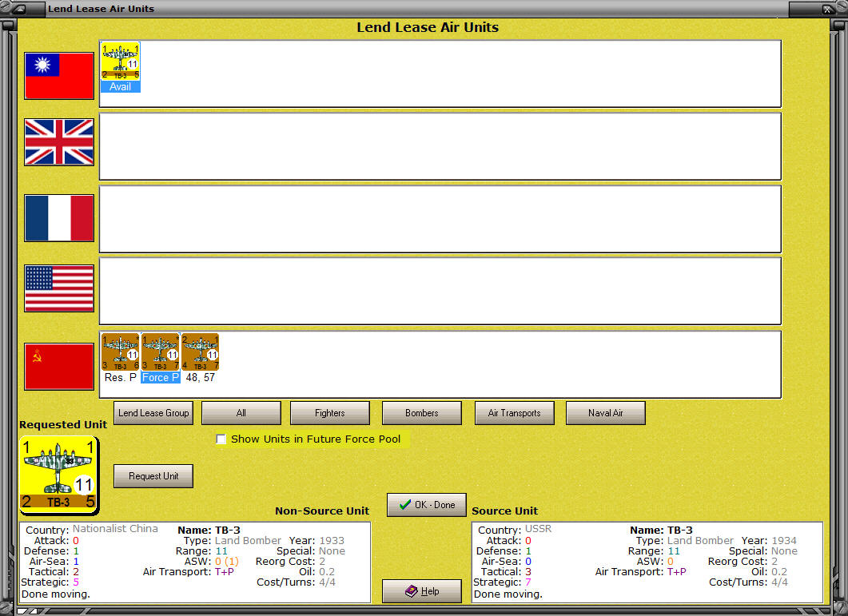Screen dimensions: 848x616
Task: Click the empty United States units list
Action: (440, 291)
